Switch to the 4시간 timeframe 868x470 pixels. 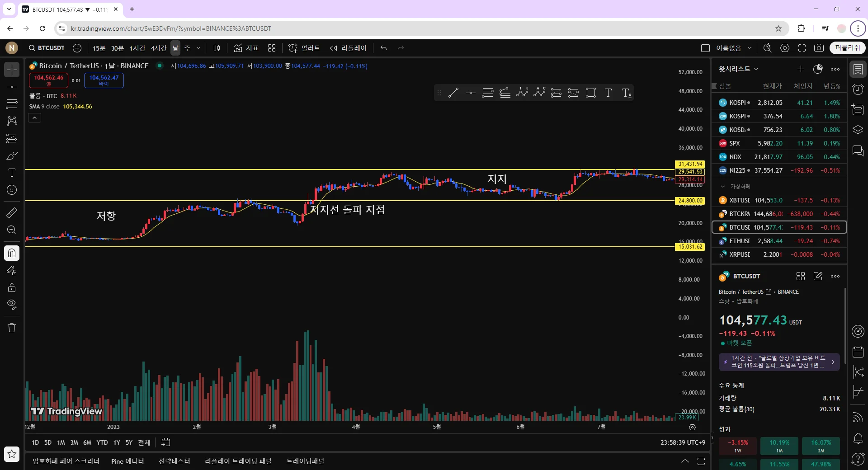pyautogui.click(x=159, y=48)
